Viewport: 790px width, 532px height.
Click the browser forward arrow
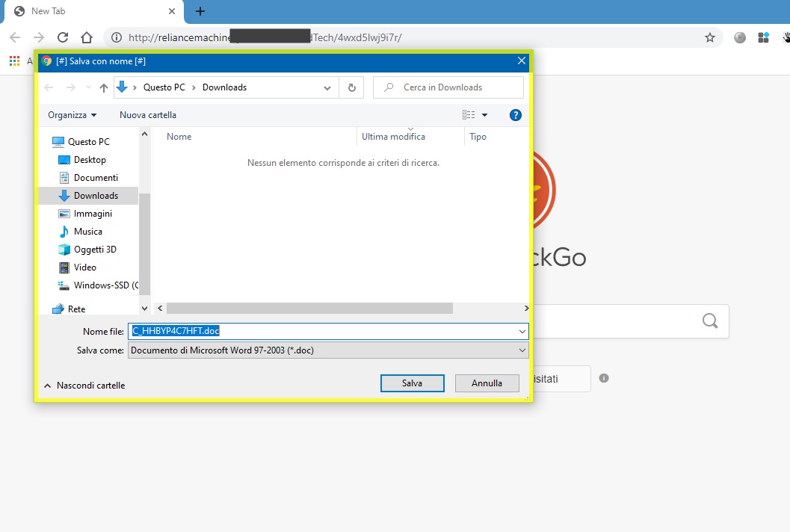point(39,37)
